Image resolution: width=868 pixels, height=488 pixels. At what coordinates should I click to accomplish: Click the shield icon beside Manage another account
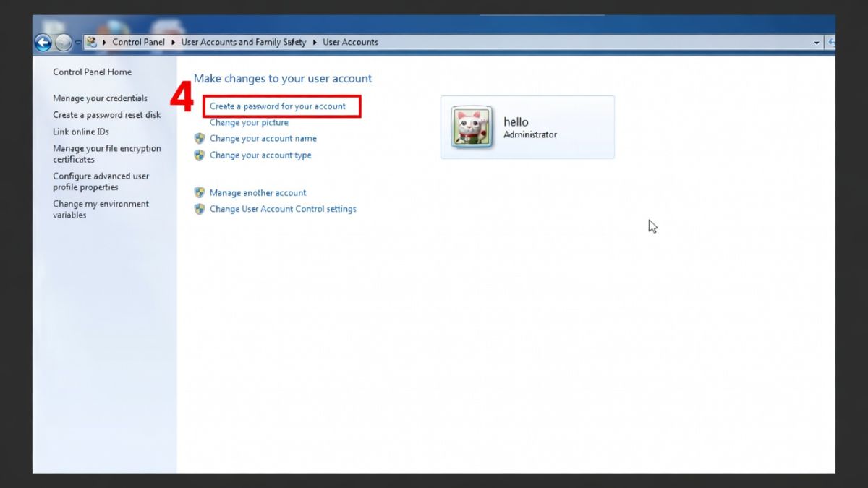(200, 192)
